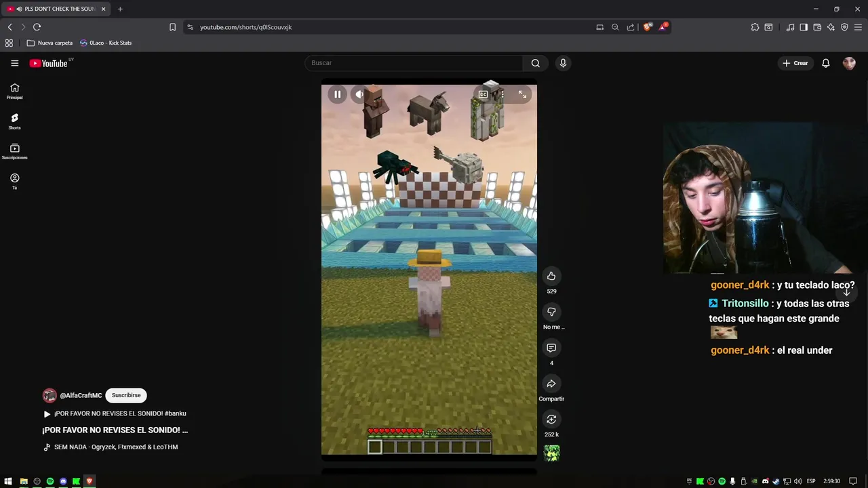Open the taskbar clock showing 2:59:30
The height and width of the screenshot is (488, 868).
(831, 481)
